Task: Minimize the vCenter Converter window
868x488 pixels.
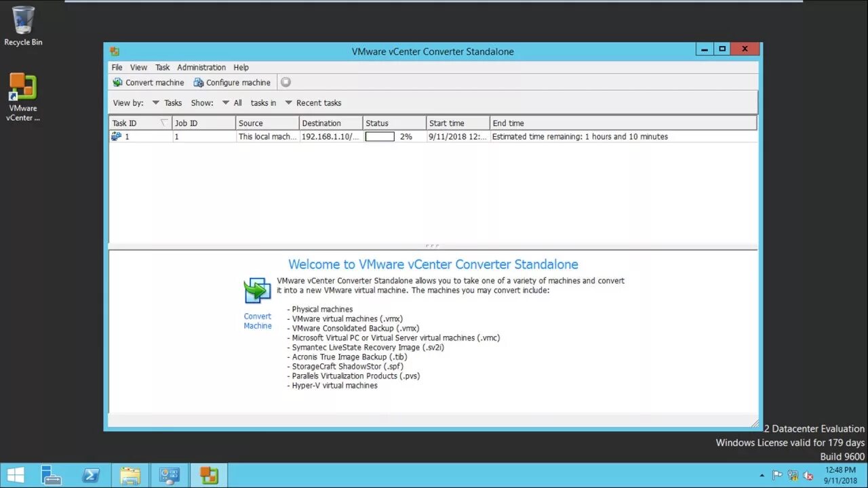Action: click(705, 49)
